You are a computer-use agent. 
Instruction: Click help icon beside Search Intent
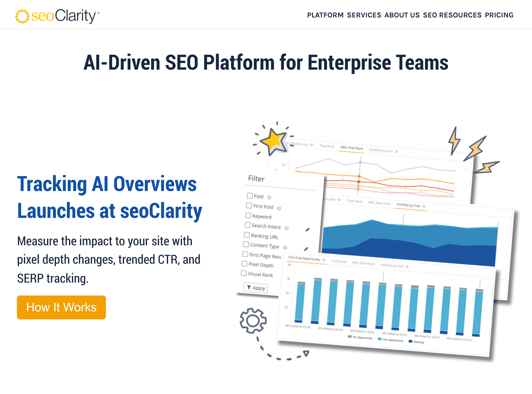coord(287,228)
